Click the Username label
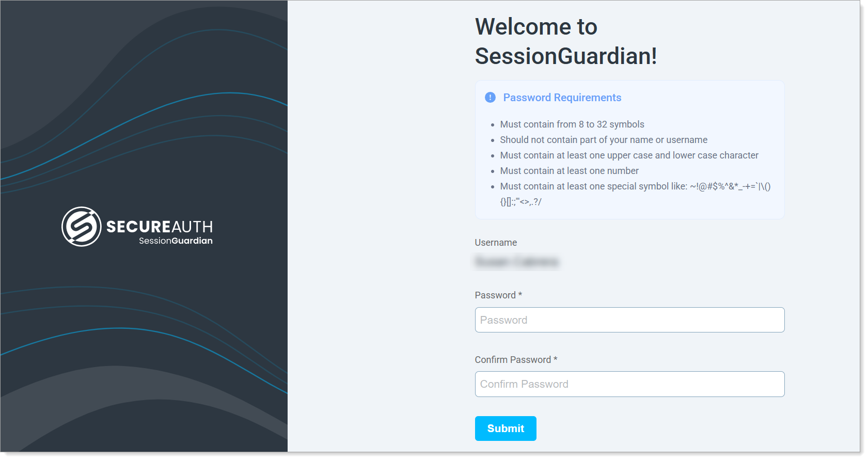 tap(496, 243)
